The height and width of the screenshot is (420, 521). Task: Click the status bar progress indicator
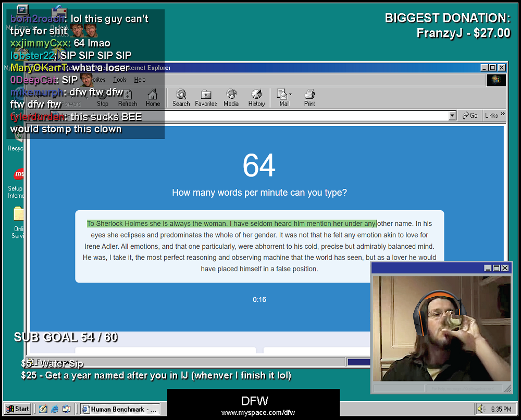(x=358, y=362)
